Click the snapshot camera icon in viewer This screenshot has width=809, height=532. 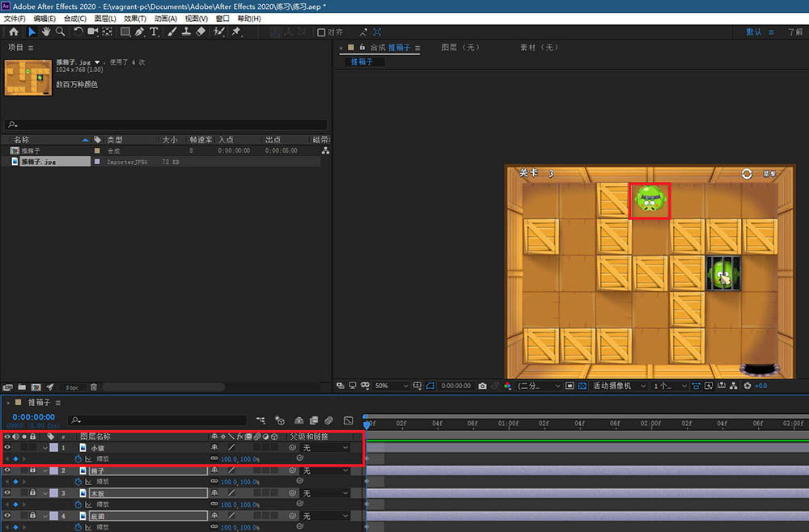[x=482, y=386]
